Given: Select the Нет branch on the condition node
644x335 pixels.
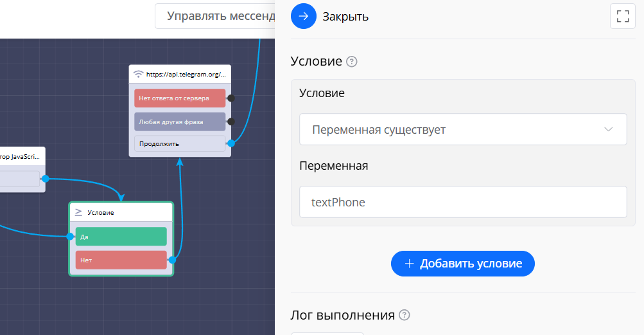Looking at the screenshot, I should (x=121, y=260).
